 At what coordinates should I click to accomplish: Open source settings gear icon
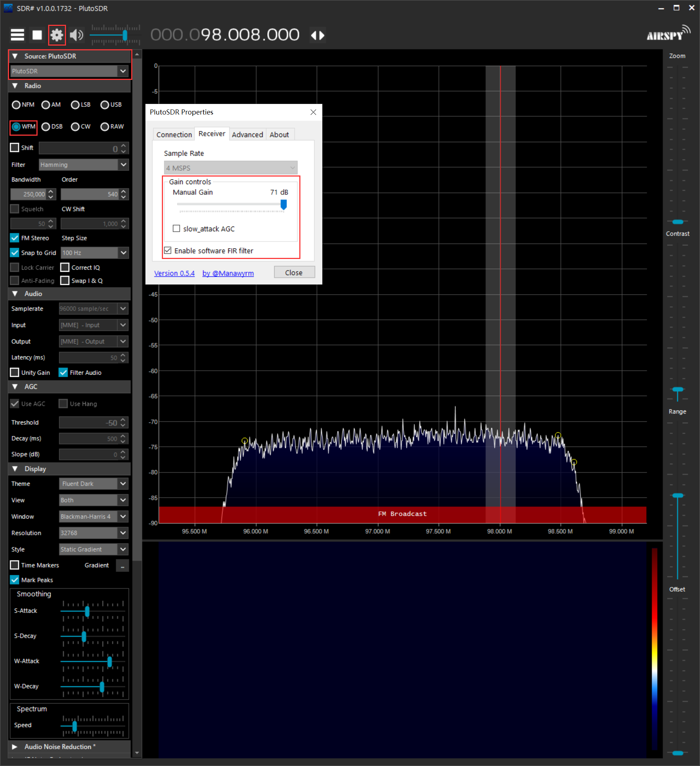(57, 35)
